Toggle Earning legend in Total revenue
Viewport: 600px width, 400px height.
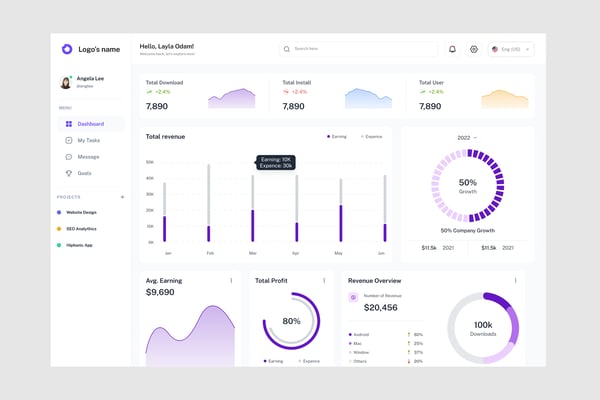click(x=337, y=137)
